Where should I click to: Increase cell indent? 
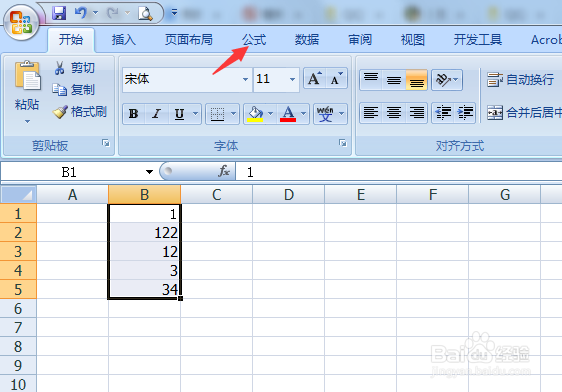[465, 113]
